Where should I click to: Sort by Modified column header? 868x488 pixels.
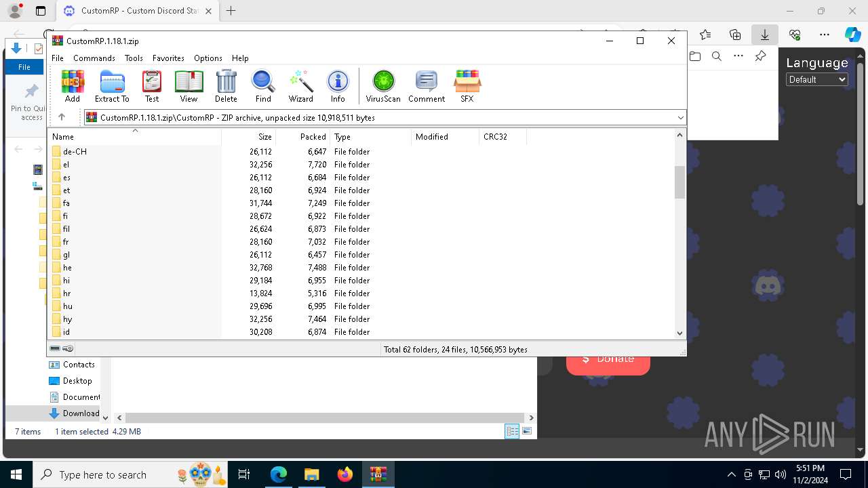coord(445,136)
